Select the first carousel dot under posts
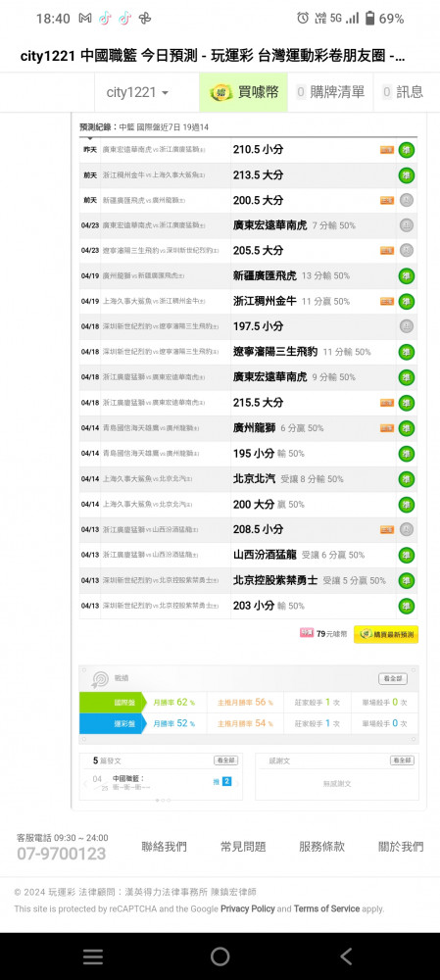The width and height of the screenshot is (440, 980). click(156, 800)
